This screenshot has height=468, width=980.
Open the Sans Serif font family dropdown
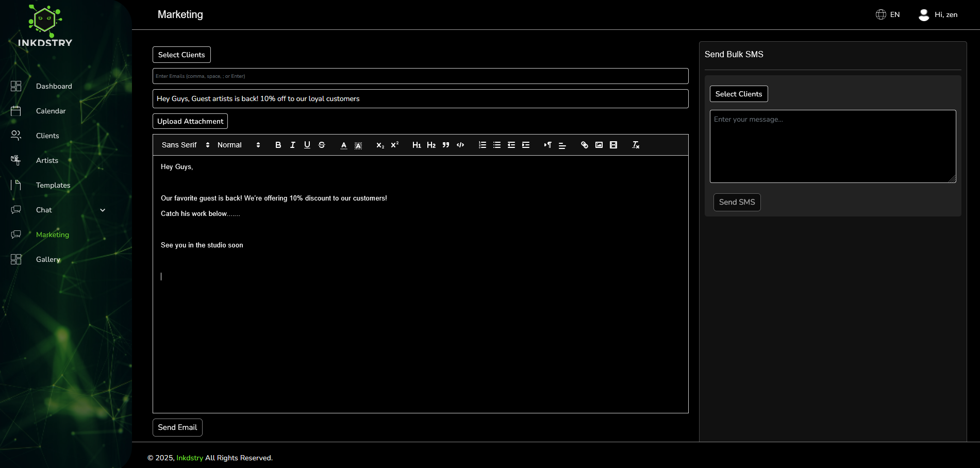pos(183,145)
